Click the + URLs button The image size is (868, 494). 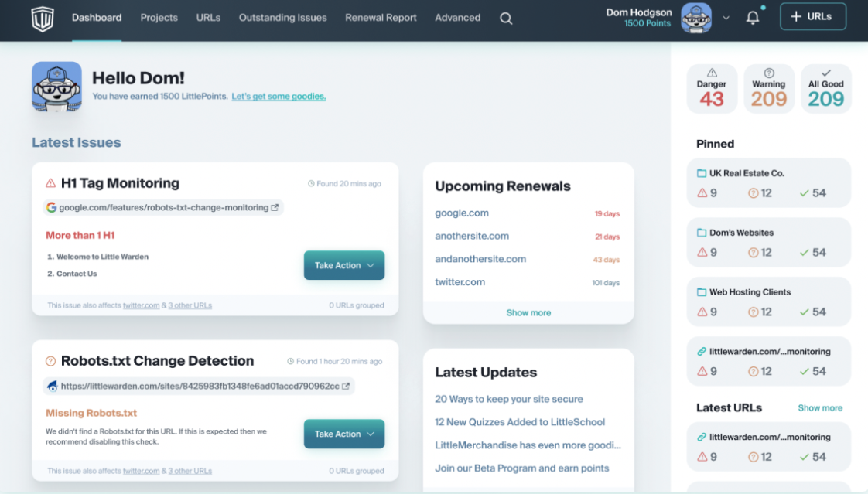[812, 16]
